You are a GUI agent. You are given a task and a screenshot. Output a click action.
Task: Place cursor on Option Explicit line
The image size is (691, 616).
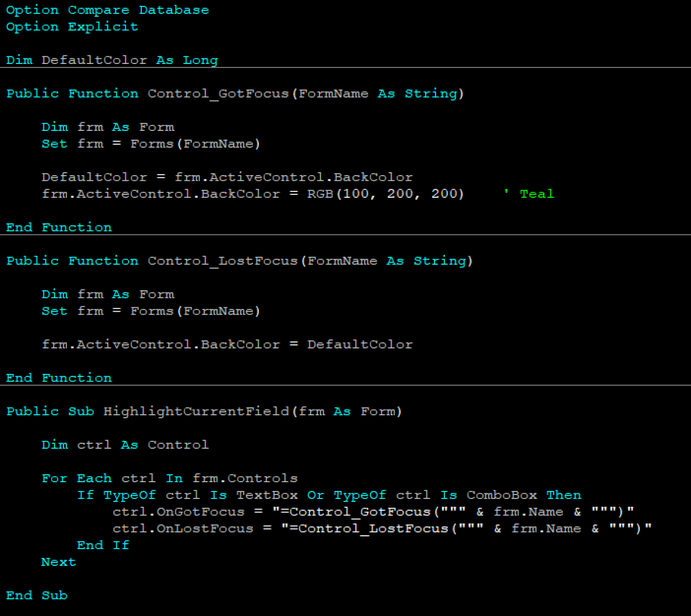click(72, 27)
